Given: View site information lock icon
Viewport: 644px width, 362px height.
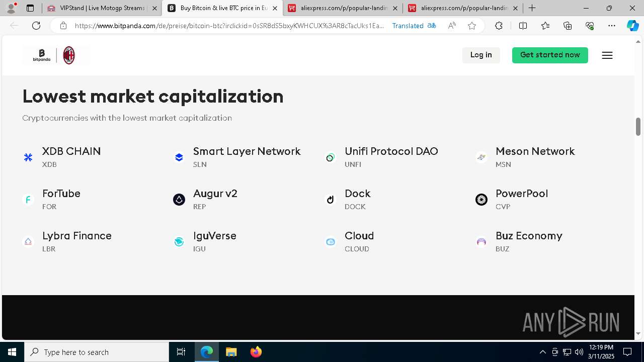Looking at the screenshot, I should (63, 26).
